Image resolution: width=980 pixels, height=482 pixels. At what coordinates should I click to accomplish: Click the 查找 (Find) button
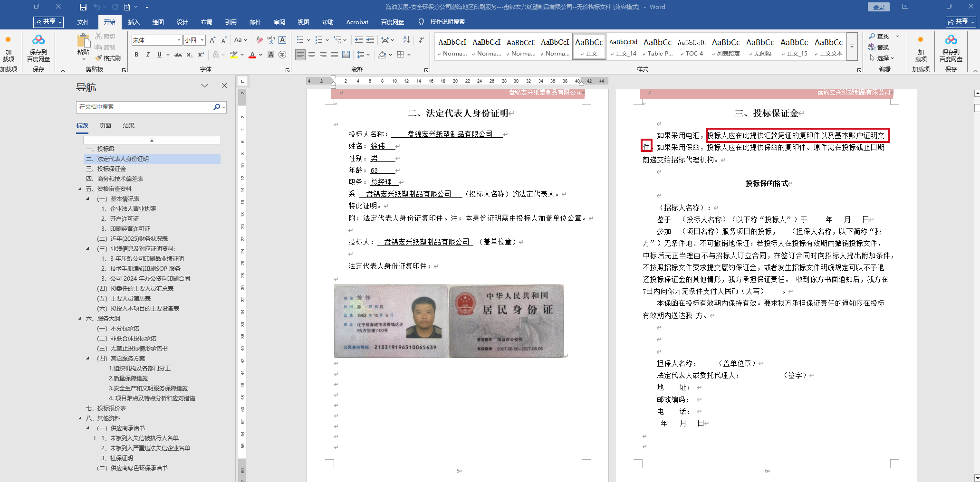879,37
